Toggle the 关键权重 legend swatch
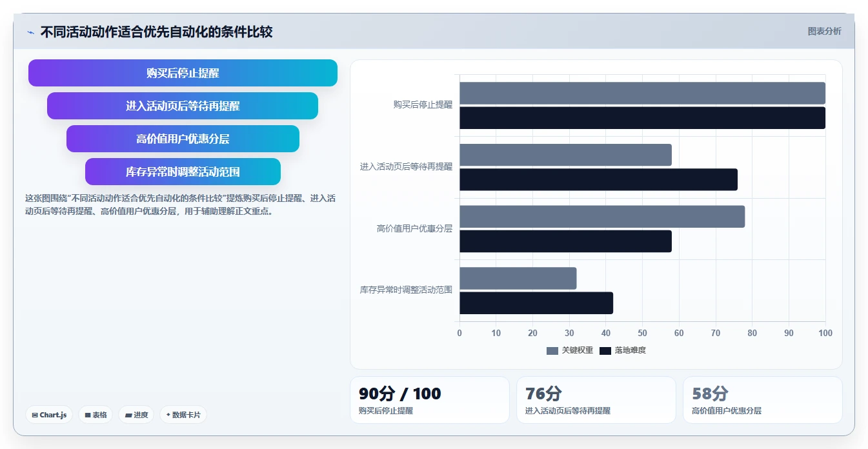Screen dimensions: 868x449 tap(552, 351)
